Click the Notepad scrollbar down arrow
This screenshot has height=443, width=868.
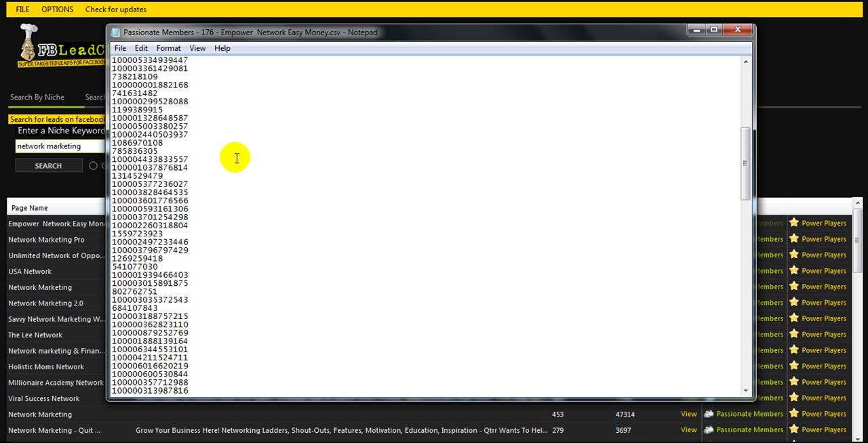click(x=746, y=391)
